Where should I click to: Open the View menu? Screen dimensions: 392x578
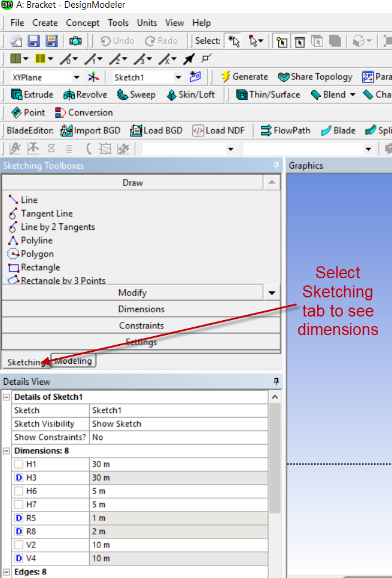[174, 23]
